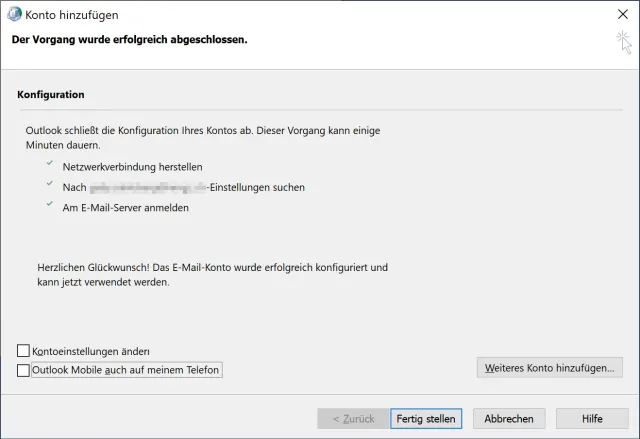This screenshot has width=640, height=439.
Task: Click the checkmark next to Am E-Mail-Server anmelden
Action: [x=50, y=204]
